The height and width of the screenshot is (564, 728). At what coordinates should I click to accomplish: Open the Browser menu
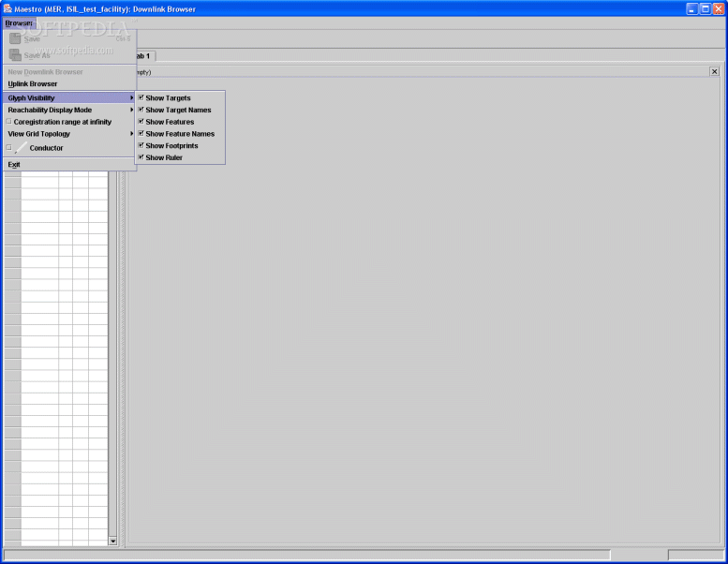click(19, 23)
